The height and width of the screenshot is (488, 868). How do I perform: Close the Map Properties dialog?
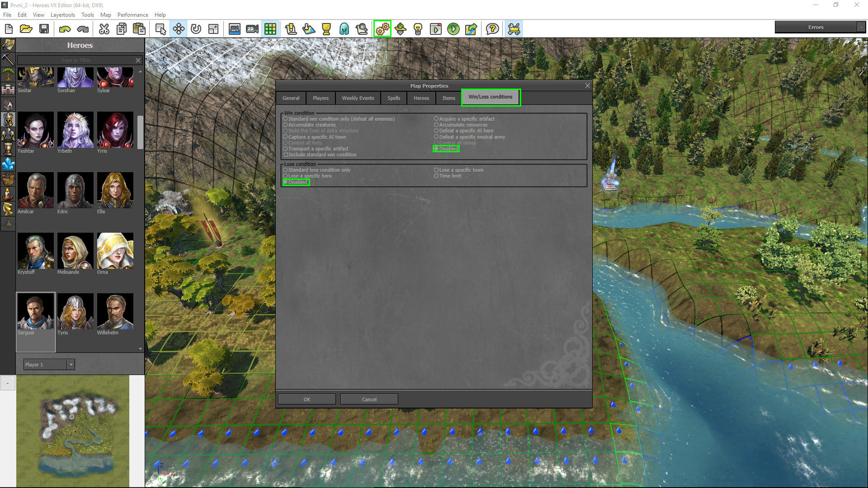[x=587, y=85]
